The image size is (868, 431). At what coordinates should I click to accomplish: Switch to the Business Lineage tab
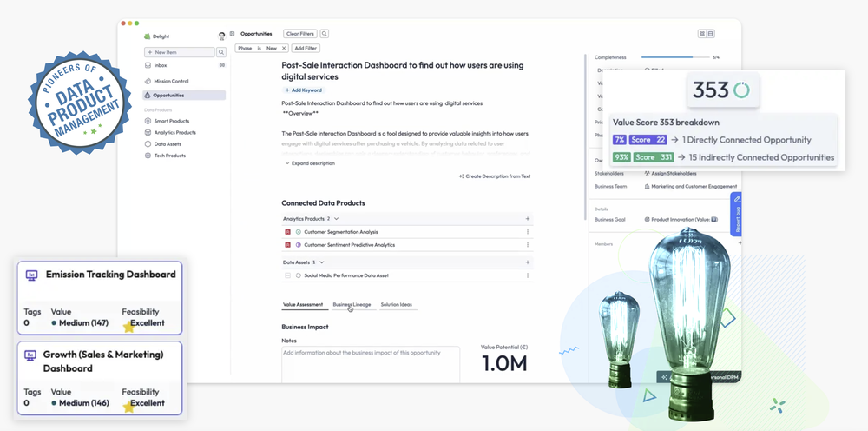click(x=352, y=305)
